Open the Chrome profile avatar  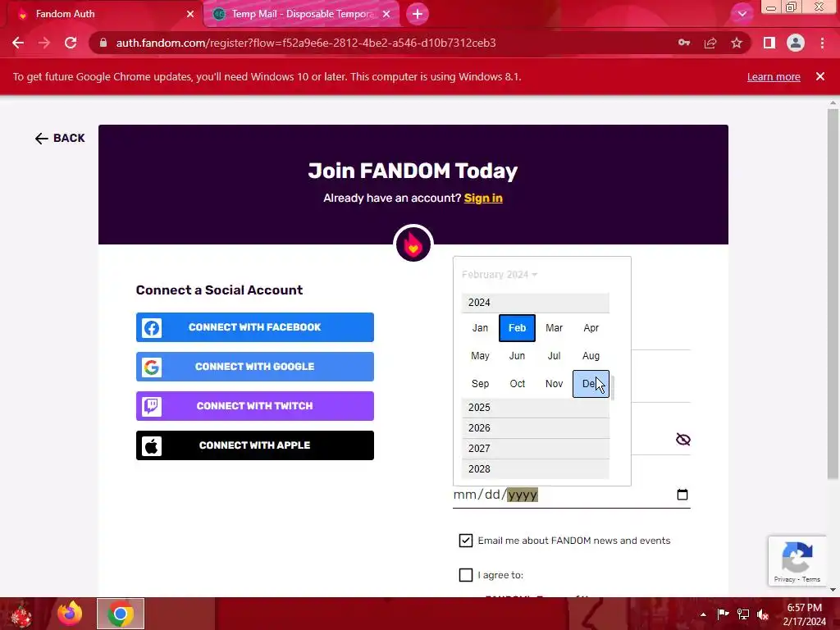click(x=796, y=43)
